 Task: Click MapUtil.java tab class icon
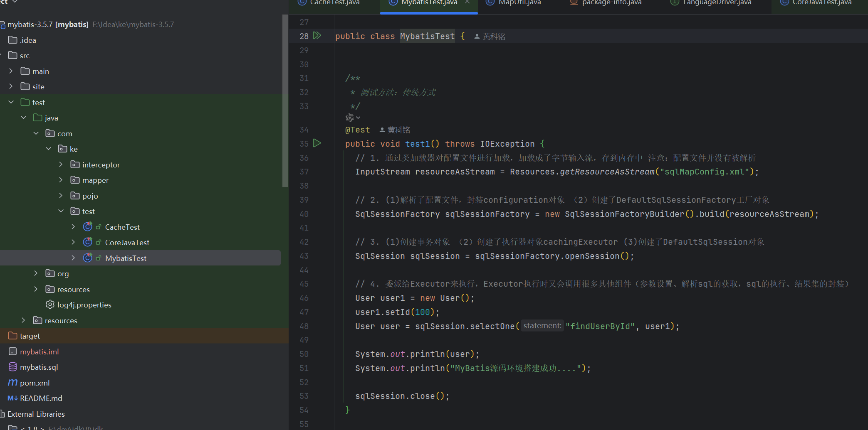click(490, 2)
